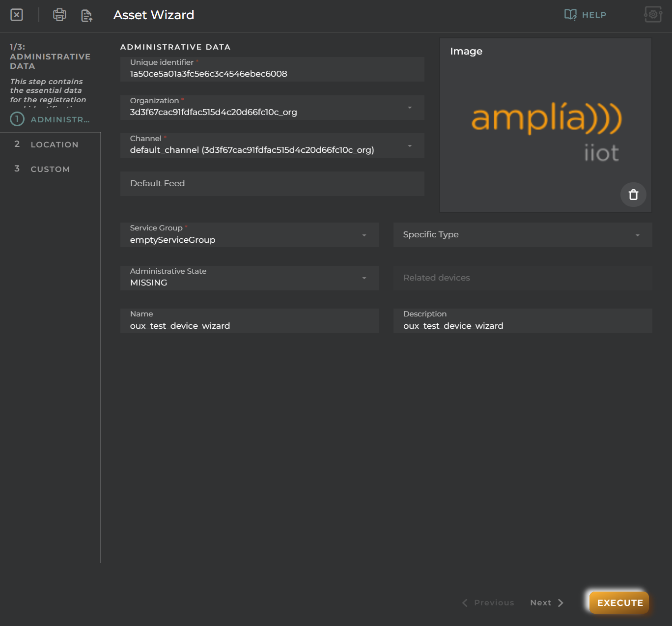Open the Channel dropdown arrow
Screen dimensions: 672x626
click(410, 146)
